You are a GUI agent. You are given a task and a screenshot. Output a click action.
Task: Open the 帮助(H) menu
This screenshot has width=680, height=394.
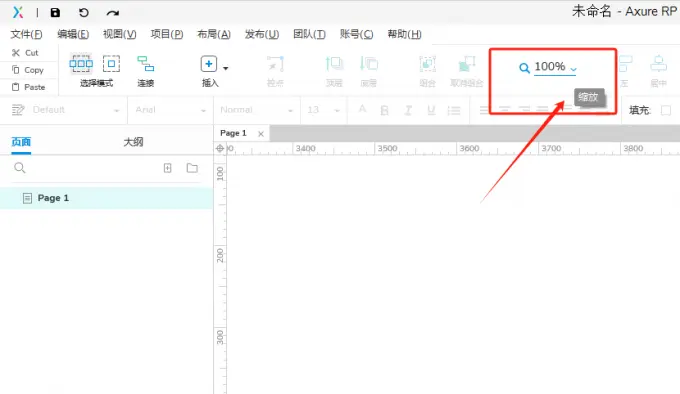pyautogui.click(x=404, y=34)
